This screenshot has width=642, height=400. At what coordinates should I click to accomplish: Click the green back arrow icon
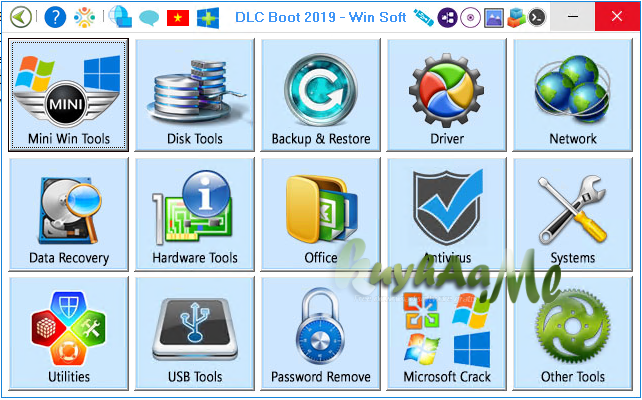[20, 17]
